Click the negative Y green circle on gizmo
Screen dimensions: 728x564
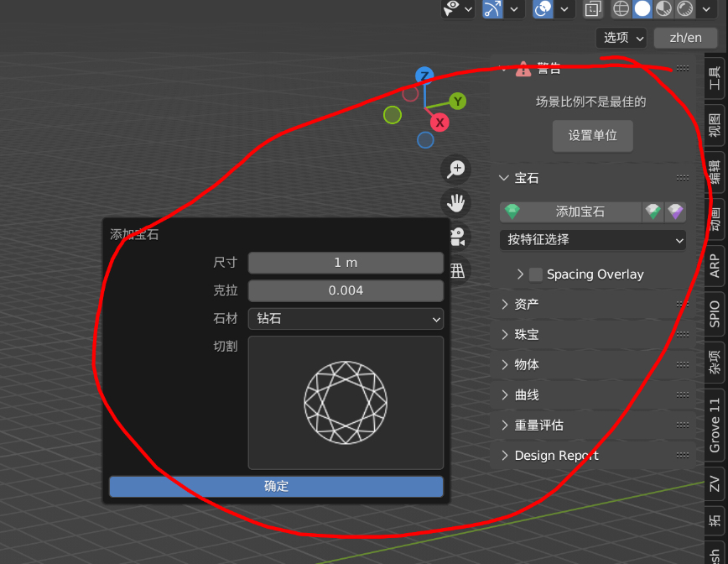coord(393,115)
